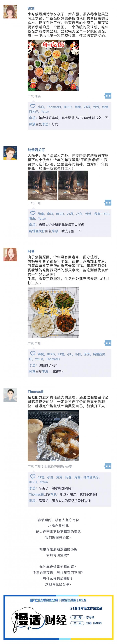
Task: Tap comment bubble icon under 绛黛's post
Action: [108, 95]
